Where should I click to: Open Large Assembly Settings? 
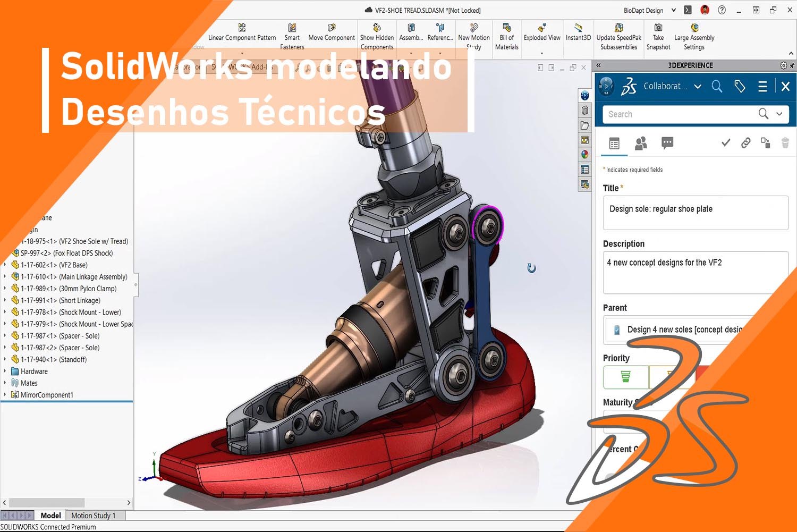[x=694, y=37]
